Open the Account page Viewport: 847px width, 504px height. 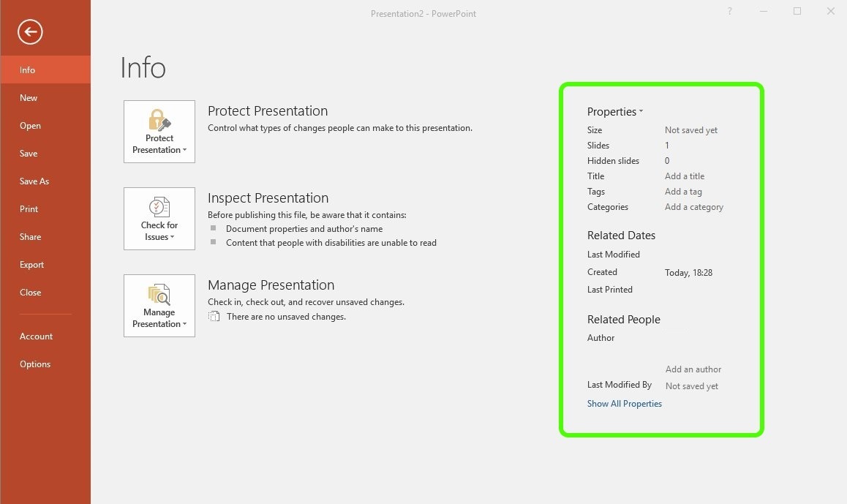tap(37, 336)
